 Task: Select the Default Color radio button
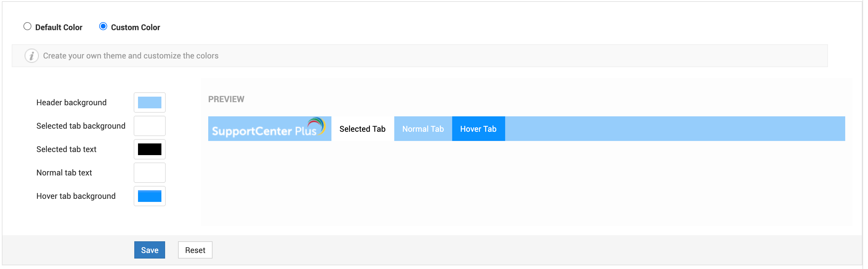pyautogui.click(x=27, y=26)
